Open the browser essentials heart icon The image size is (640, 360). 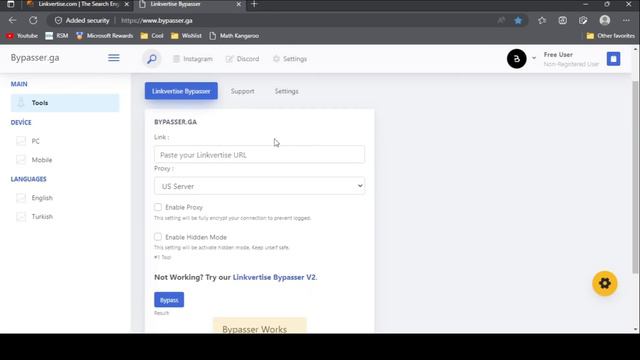tap(583, 20)
